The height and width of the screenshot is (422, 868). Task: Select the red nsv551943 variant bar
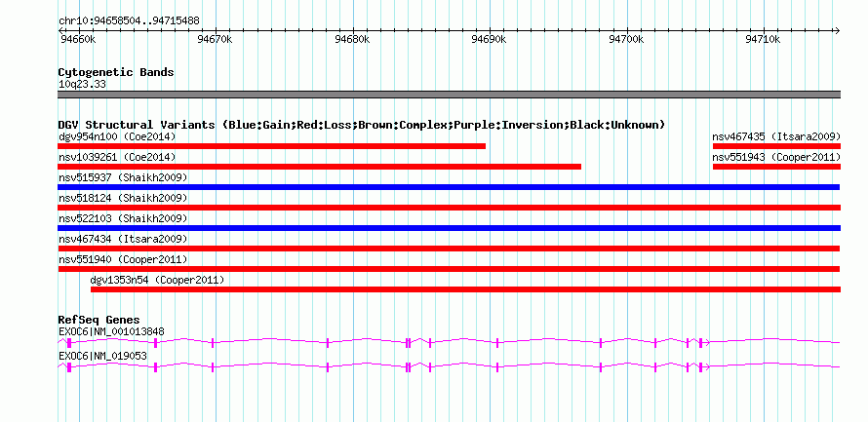click(x=776, y=167)
